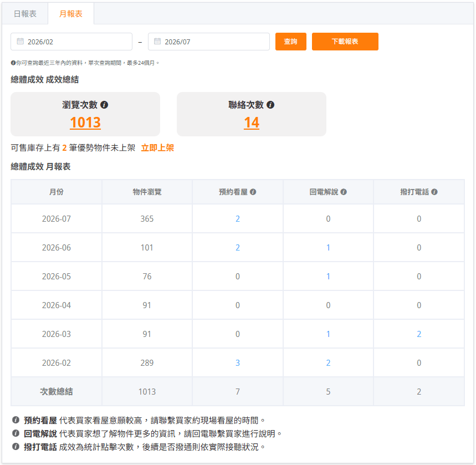
Task: Switch to the 日報表 tab
Action: pos(25,14)
